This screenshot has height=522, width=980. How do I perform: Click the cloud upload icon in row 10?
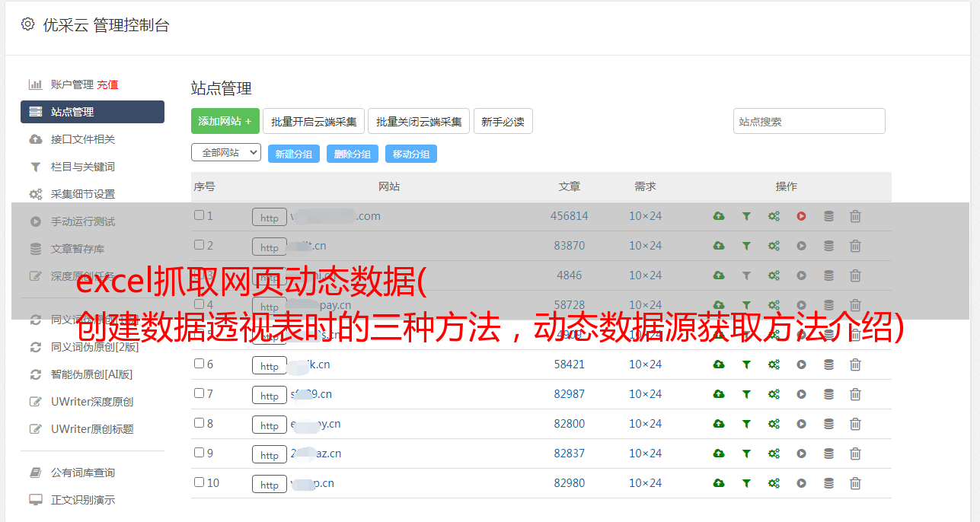pos(719,483)
